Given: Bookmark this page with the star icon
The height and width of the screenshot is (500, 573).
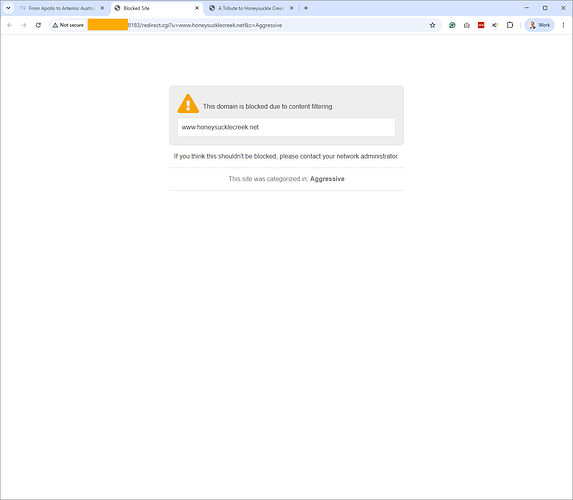Looking at the screenshot, I should (432, 25).
